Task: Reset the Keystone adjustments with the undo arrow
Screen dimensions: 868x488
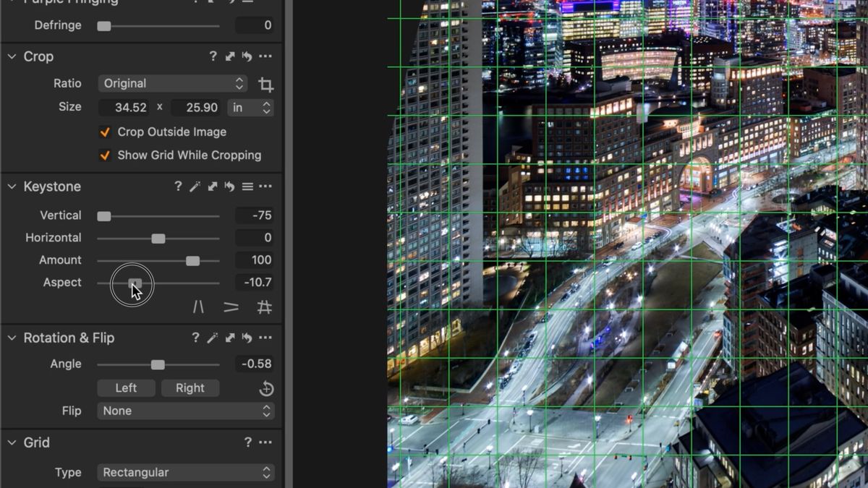Action: click(x=229, y=186)
